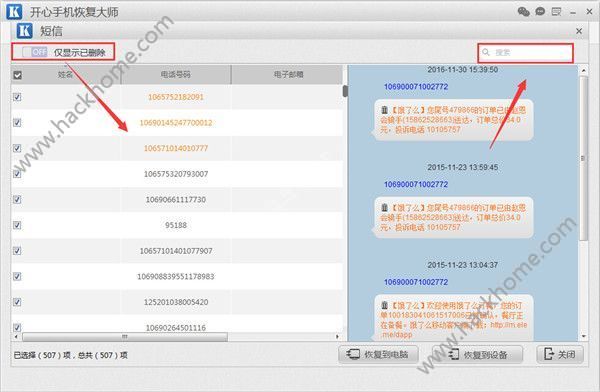Select phone number 106575320793007
The height and width of the screenshot is (392, 600).
point(176,174)
